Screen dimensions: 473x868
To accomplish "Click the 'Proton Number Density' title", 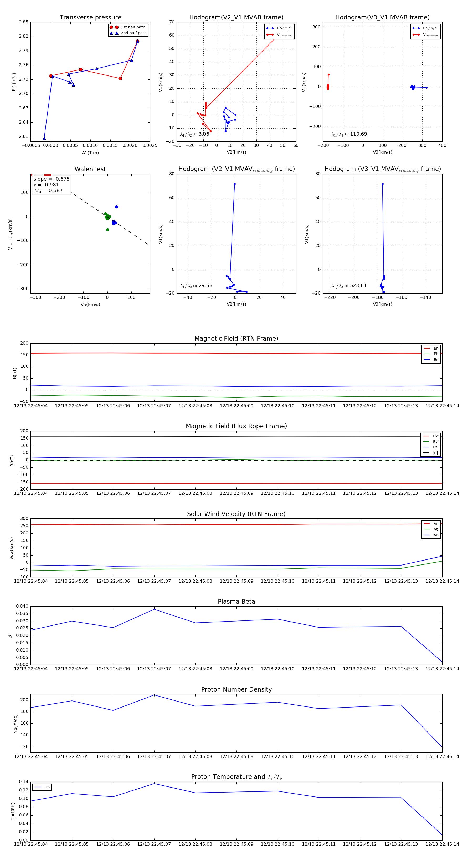I will point(236,689).
